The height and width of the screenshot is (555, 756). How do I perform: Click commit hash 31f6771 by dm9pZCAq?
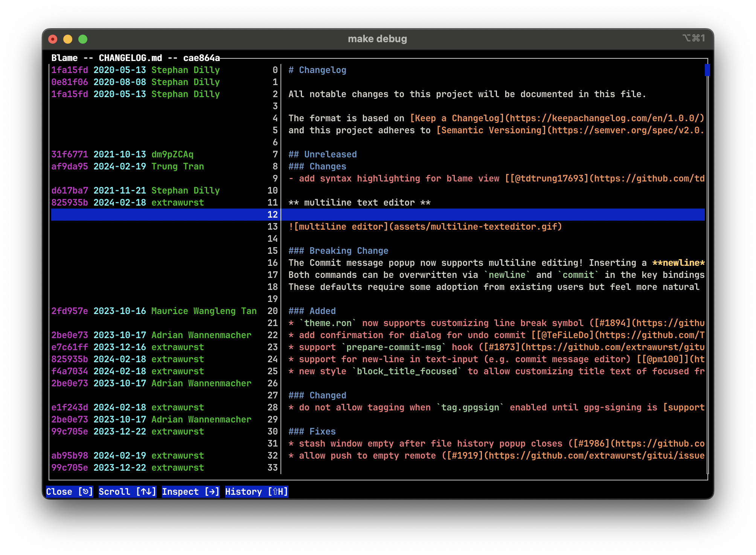(70, 154)
